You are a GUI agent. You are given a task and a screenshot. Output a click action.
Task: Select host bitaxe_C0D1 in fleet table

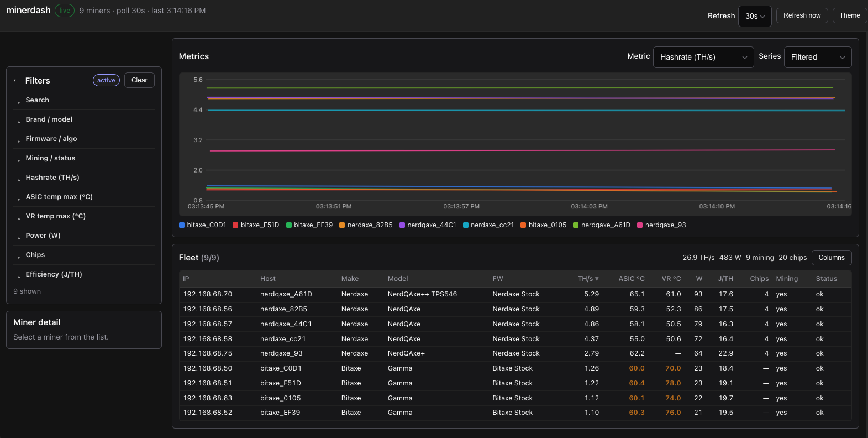coord(281,368)
